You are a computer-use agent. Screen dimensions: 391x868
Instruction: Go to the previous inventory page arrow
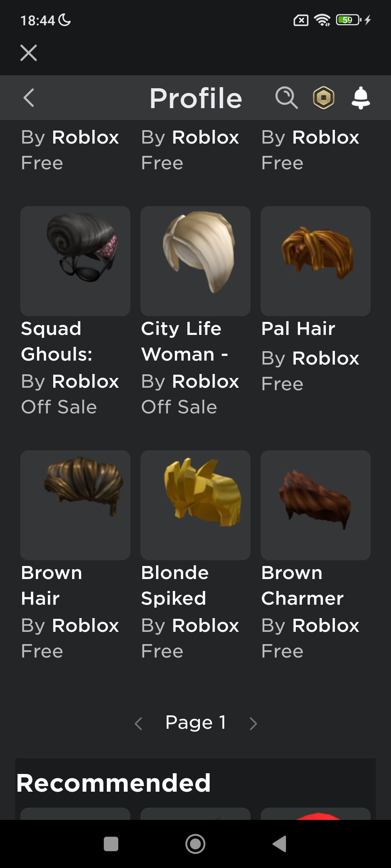[x=138, y=723]
